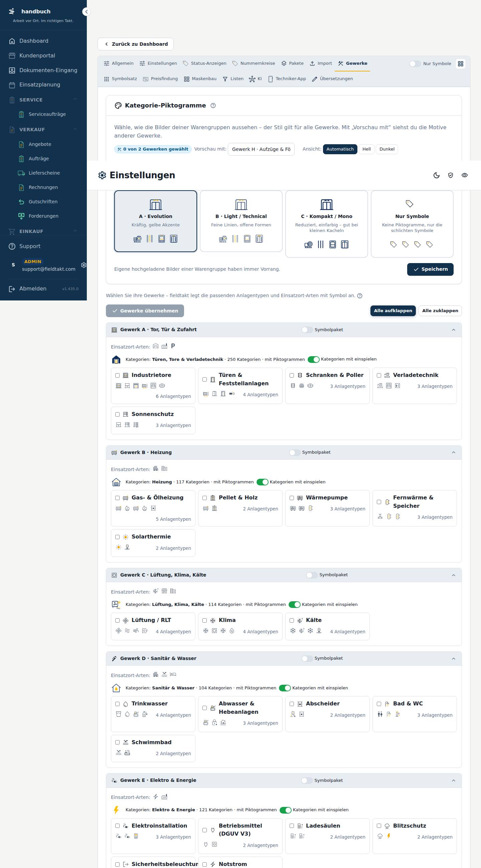
Task: Open user settings gear next to support email
Action: click(84, 265)
